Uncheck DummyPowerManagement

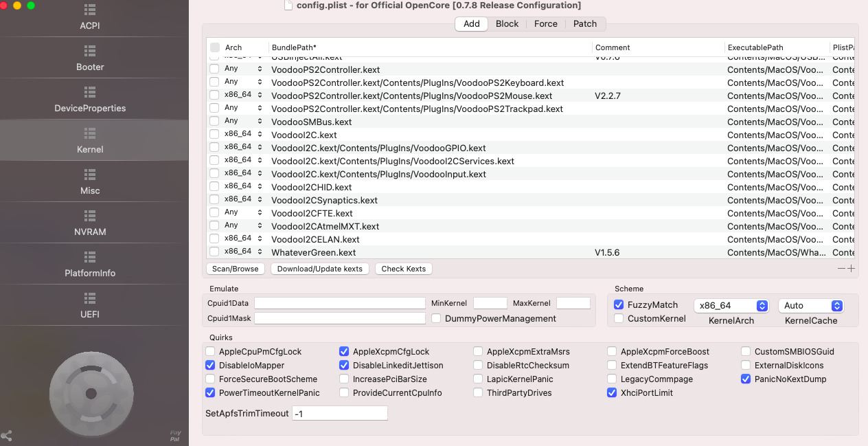(x=437, y=318)
